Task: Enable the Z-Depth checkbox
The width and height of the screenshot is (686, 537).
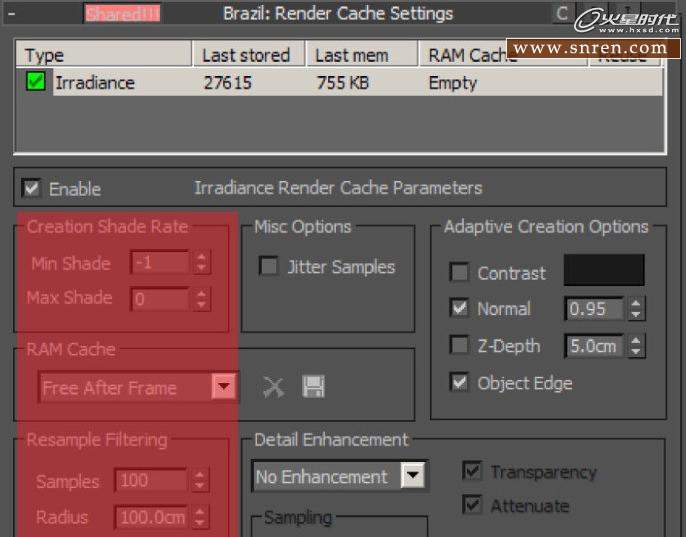Action: pos(459,345)
